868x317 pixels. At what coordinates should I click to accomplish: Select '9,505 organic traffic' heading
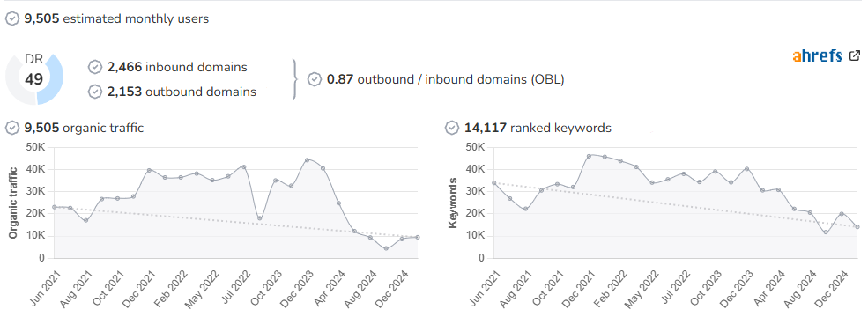[84, 128]
